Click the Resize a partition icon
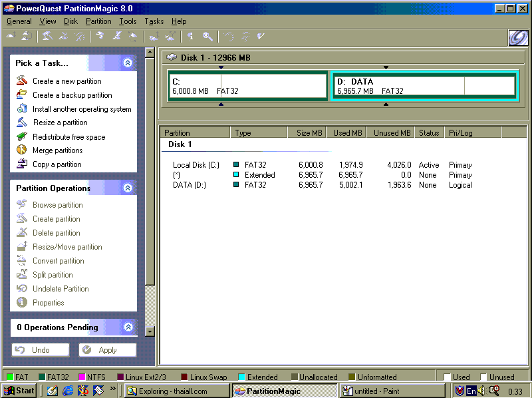 pos(21,122)
